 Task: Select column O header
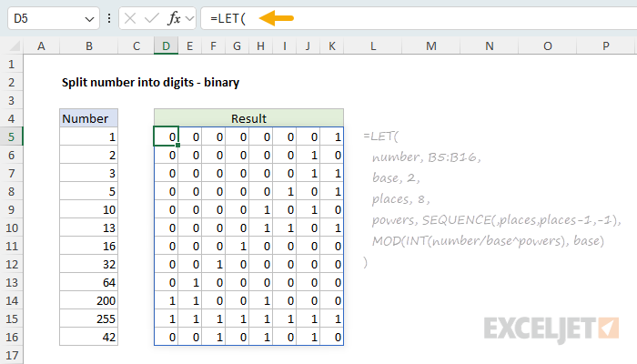click(x=548, y=46)
